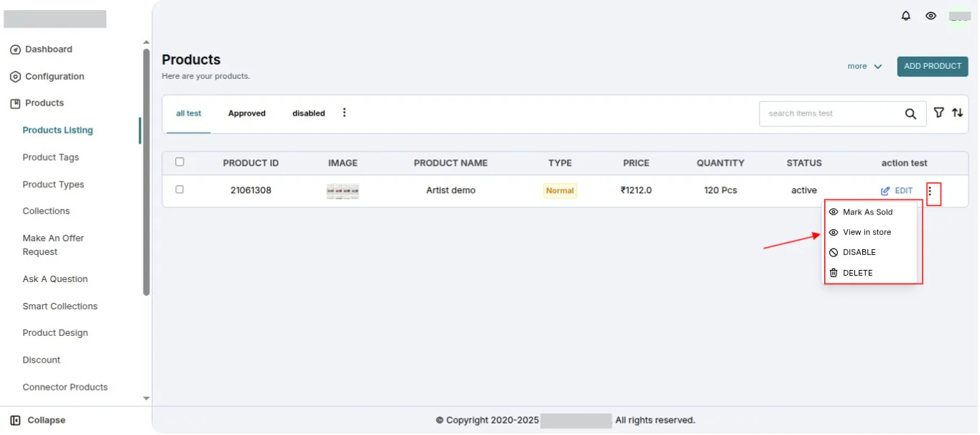The height and width of the screenshot is (435, 980).
Task: Click the Normal type badge
Action: 560,191
